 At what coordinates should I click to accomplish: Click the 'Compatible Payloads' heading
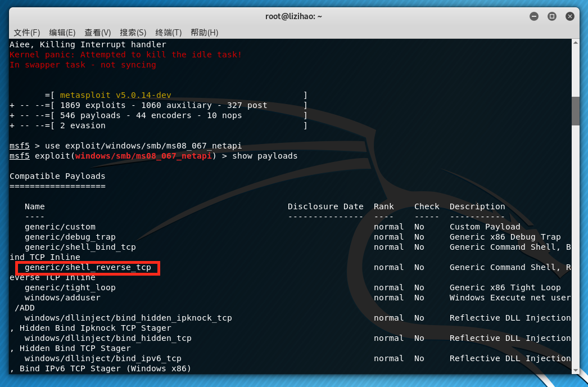(x=57, y=176)
